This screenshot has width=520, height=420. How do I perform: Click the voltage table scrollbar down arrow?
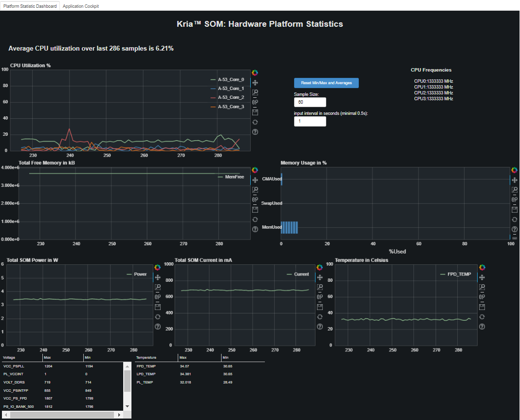(128, 406)
